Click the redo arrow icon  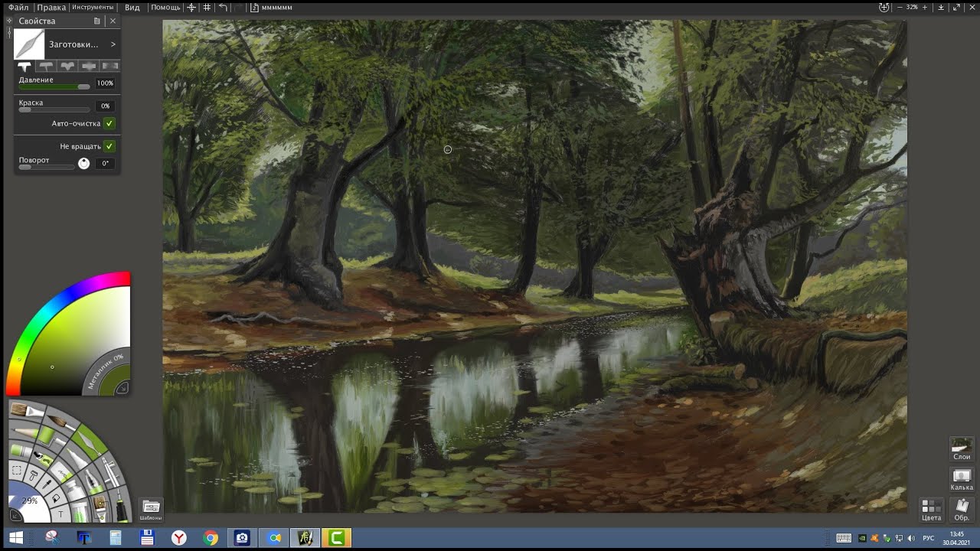(238, 8)
